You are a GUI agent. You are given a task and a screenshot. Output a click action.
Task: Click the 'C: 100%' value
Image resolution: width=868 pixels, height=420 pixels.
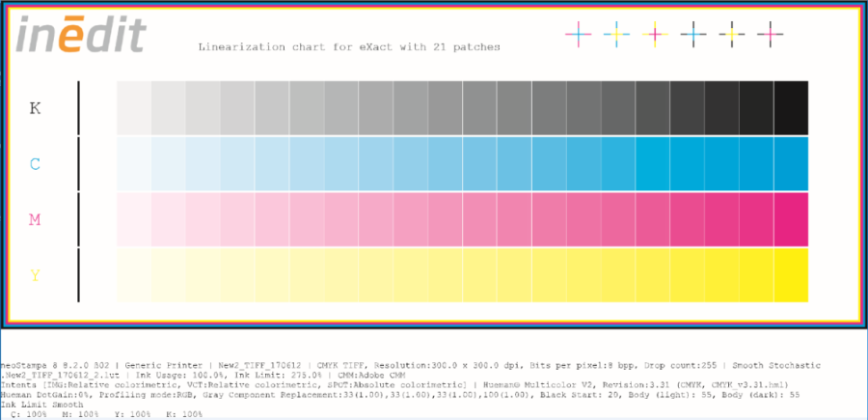click(x=29, y=414)
